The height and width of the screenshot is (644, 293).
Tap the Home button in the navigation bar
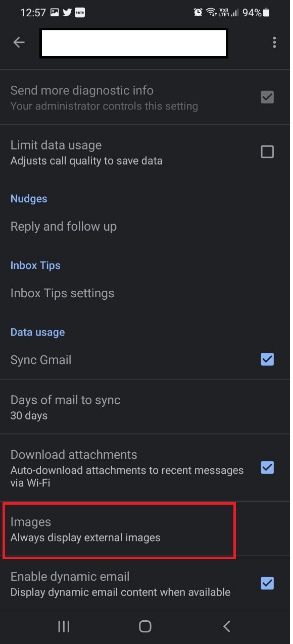point(145,626)
